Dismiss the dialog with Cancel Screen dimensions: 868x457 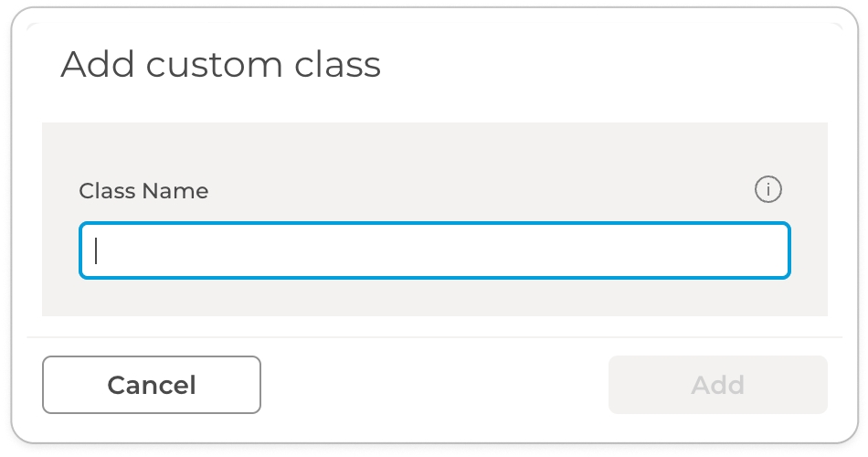(152, 385)
